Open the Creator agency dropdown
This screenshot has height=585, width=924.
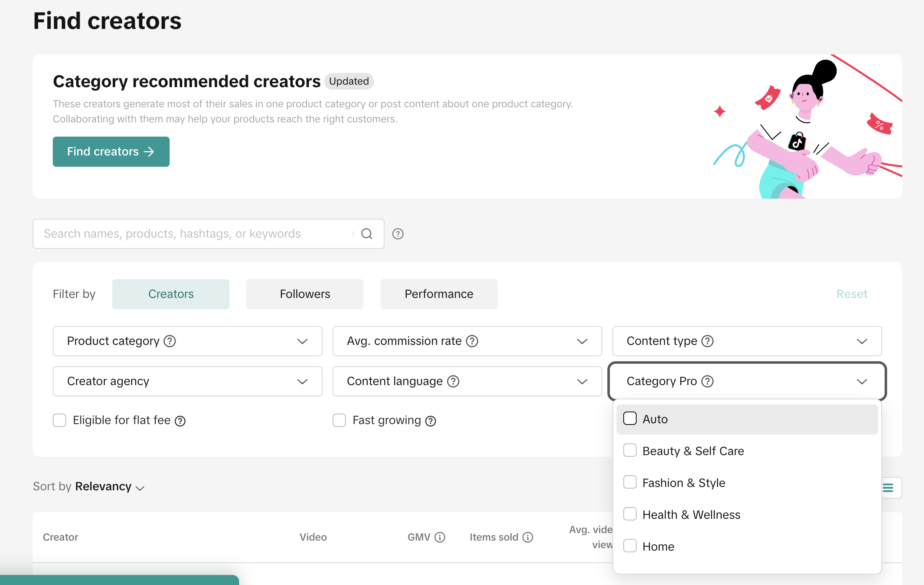(x=187, y=381)
